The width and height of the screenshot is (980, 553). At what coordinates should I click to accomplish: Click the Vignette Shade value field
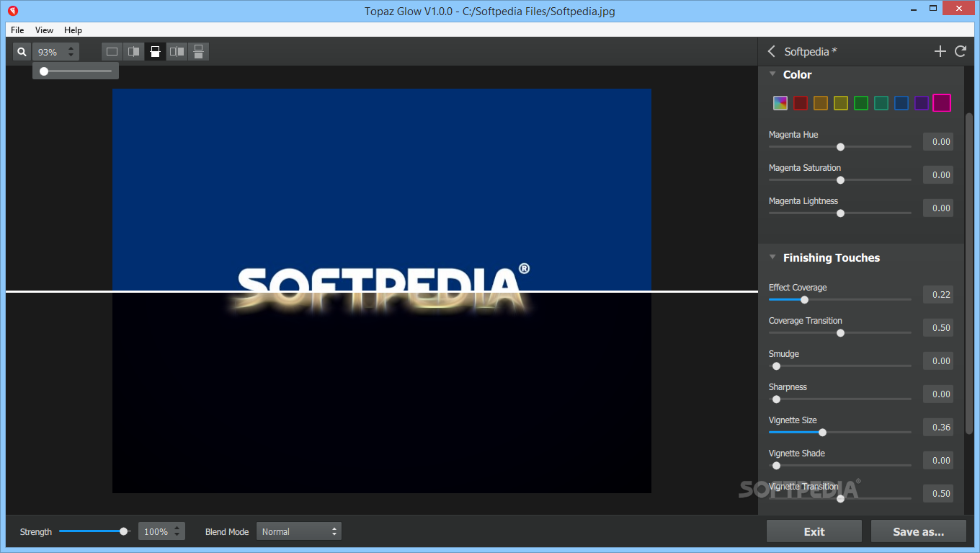pyautogui.click(x=938, y=461)
